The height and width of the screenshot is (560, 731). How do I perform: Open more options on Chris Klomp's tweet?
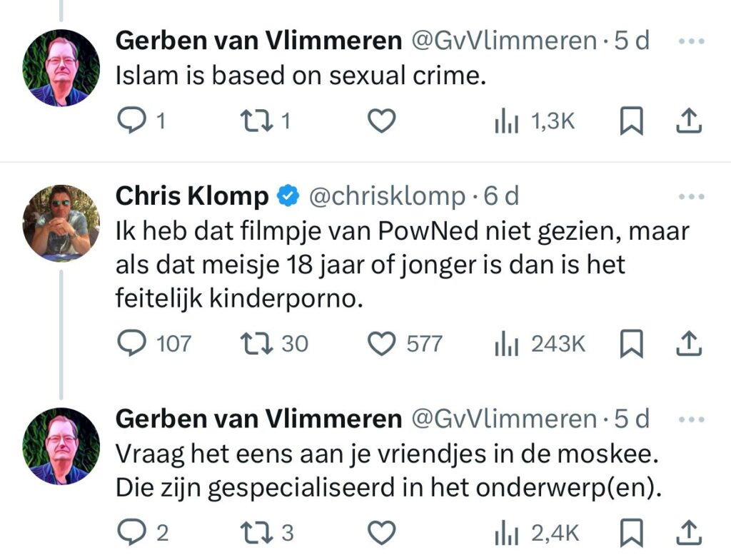coord(690,196)
